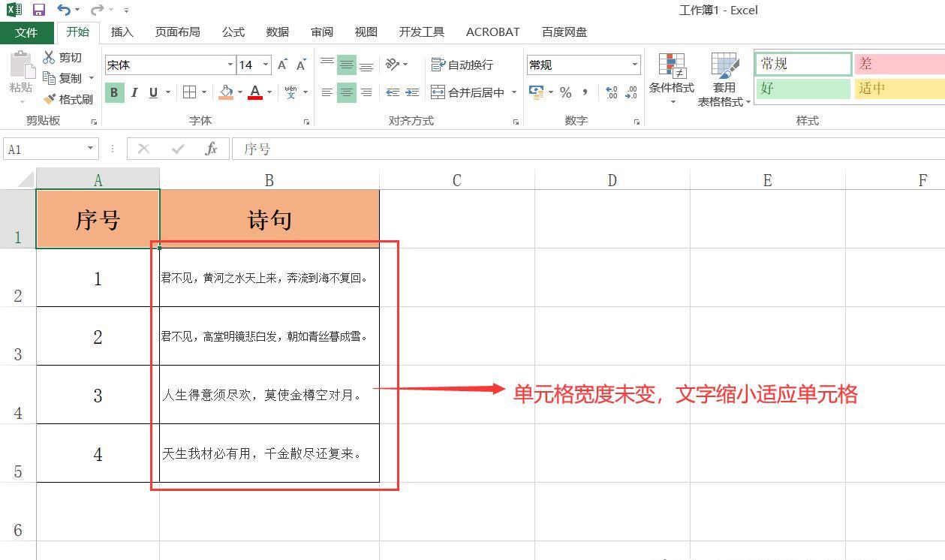Toggle Italic formatting

click(x=134, y=92)
